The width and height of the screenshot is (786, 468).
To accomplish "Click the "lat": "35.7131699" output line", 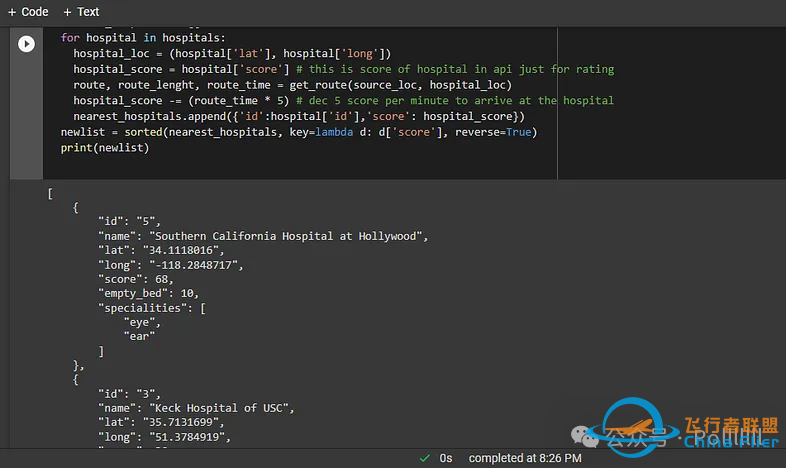I will pos(161,422).
